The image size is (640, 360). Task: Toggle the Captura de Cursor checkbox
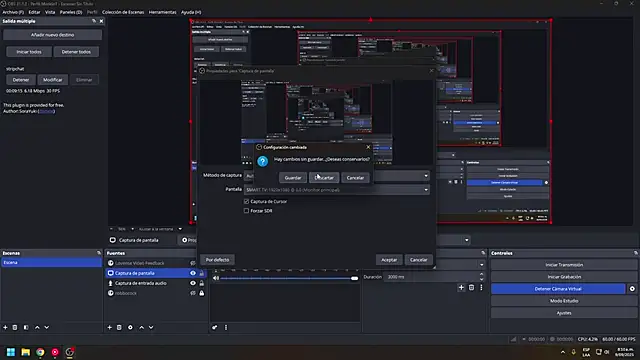tap(246, 201)
